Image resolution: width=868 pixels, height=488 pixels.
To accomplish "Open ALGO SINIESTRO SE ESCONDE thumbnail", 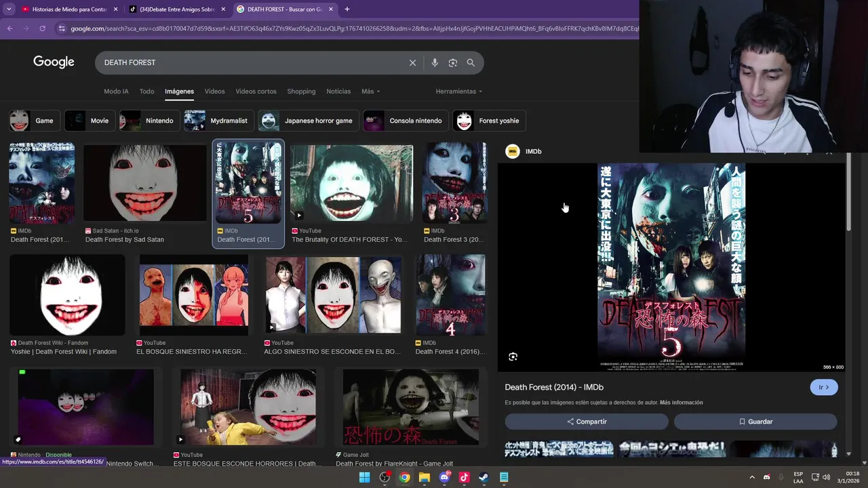I will (x=333, y=295).
